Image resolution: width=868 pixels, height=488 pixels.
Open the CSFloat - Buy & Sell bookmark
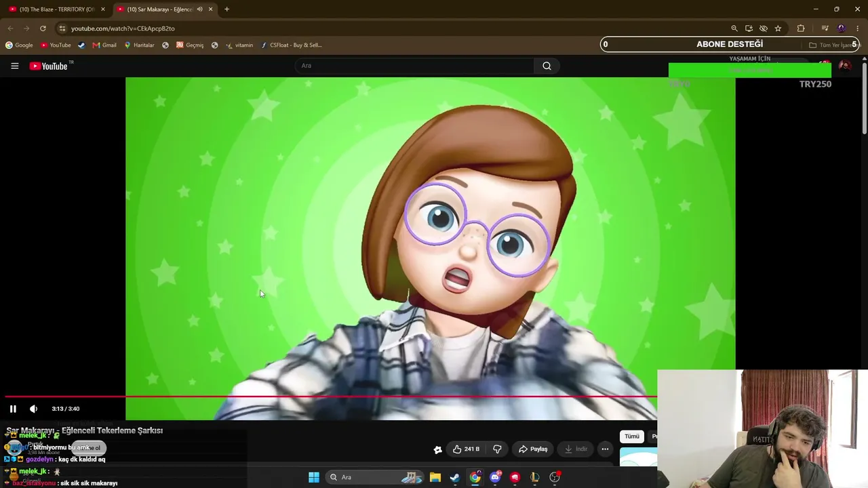[x=292, y=45]
